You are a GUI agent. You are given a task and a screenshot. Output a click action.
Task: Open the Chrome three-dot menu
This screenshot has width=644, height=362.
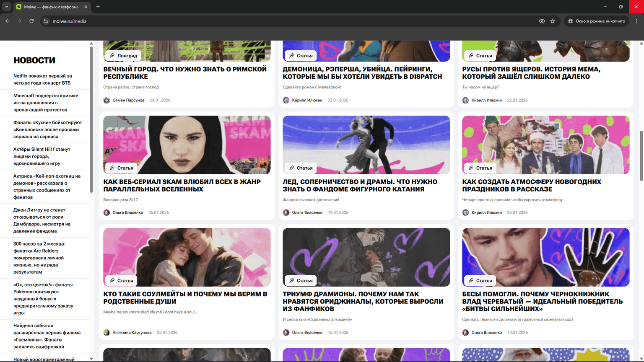coord(636,21)
